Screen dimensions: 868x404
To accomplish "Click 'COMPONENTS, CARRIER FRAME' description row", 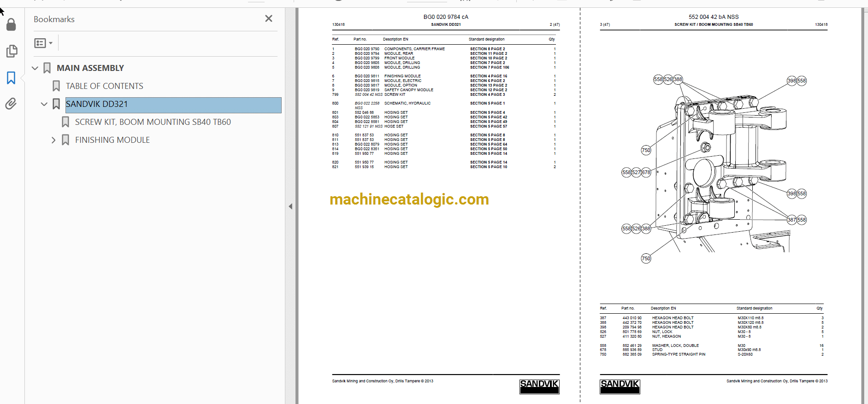I will (x=414, y=49).
